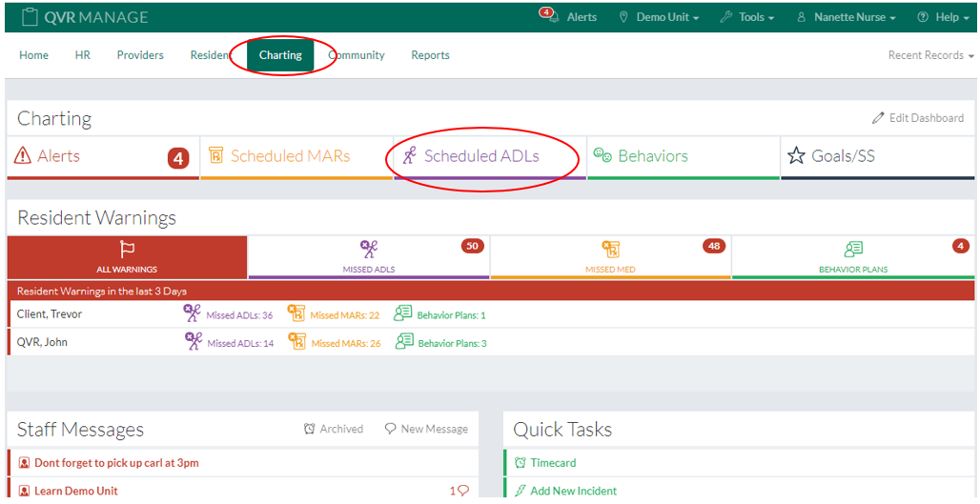Open the Help dropdown menu
This screenshot has height=504, width=980.
coord(938,17)
